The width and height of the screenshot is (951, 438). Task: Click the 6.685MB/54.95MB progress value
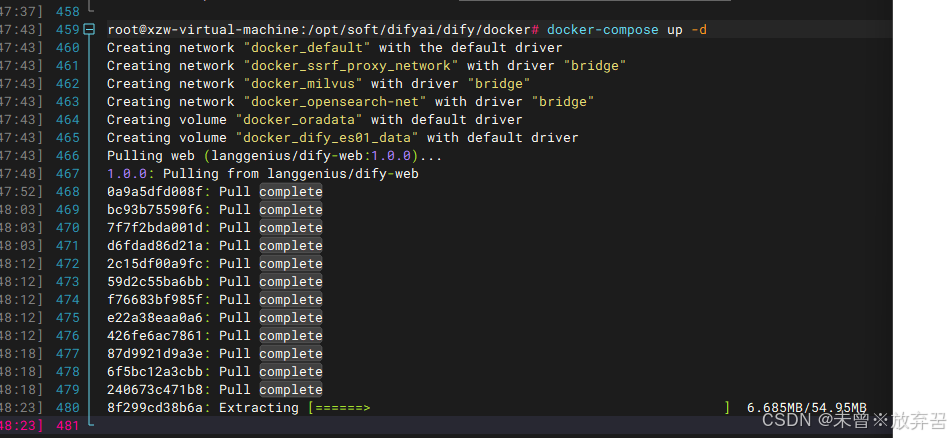click(807, 408)
